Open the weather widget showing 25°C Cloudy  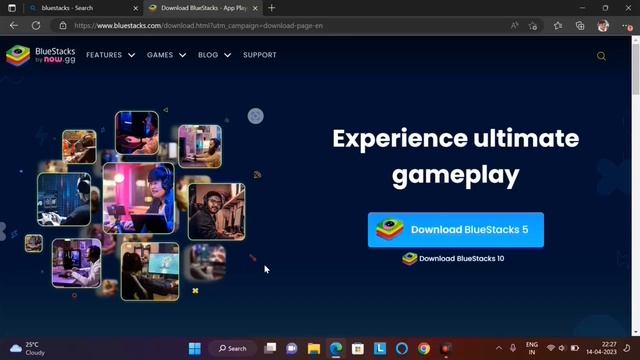[28, 349]
